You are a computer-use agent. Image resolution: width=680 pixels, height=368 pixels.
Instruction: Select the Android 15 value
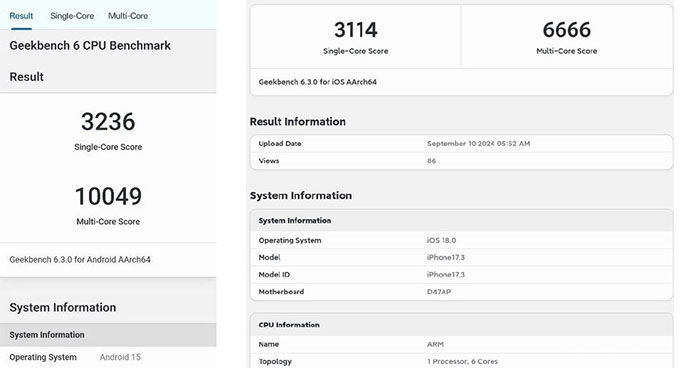[120, 357]
